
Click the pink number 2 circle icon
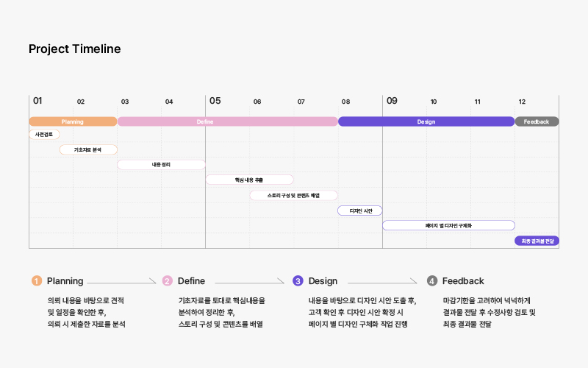(168, 281)
